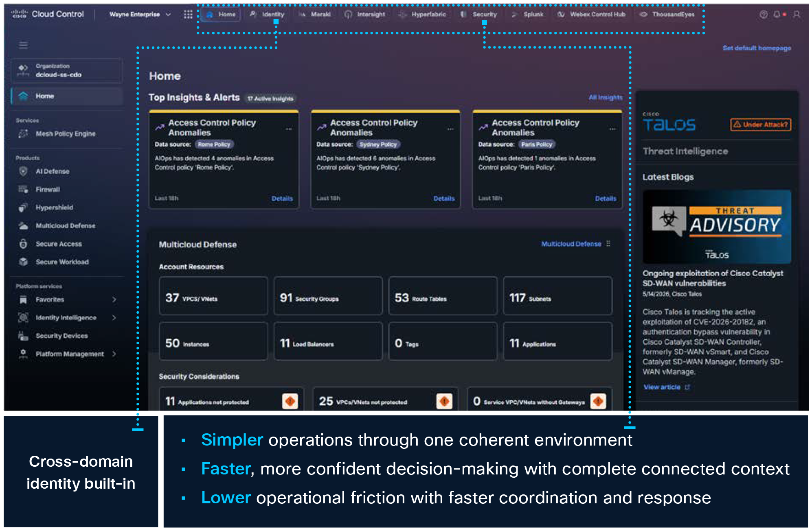Viewport: 812px width, 531px height.
Task: Click the Secure Workload cube icon
Action: pyautogui.click(x=23, y=262)
